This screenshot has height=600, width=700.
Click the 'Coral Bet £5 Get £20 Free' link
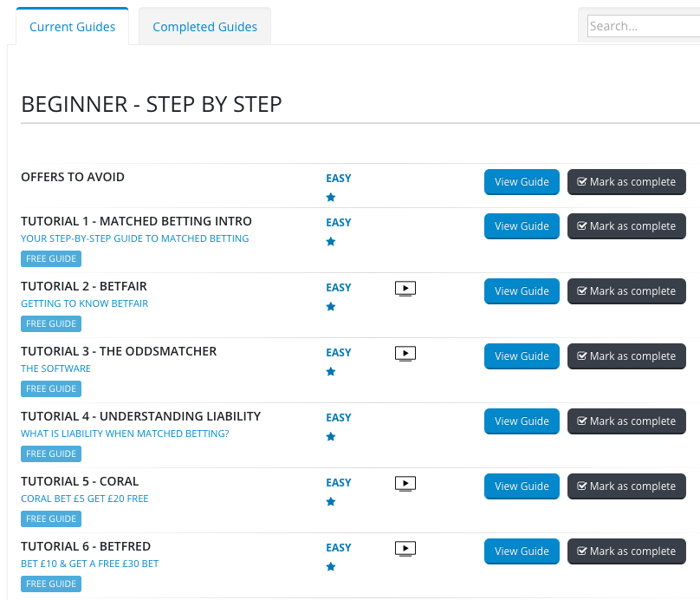tap(85, 499)
